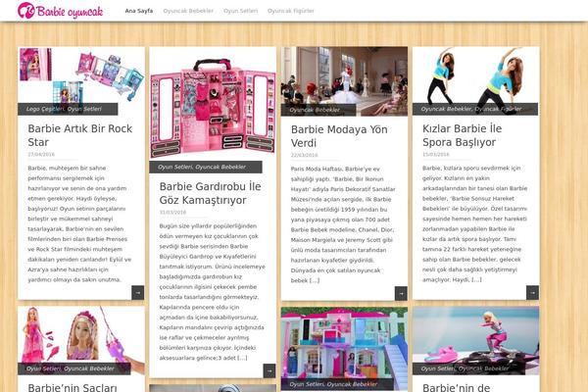Screen dimensions: 588x392
Task: Click Oyuncak Bebekler category on Spora Başlıyor card
Action: [446, 109]
